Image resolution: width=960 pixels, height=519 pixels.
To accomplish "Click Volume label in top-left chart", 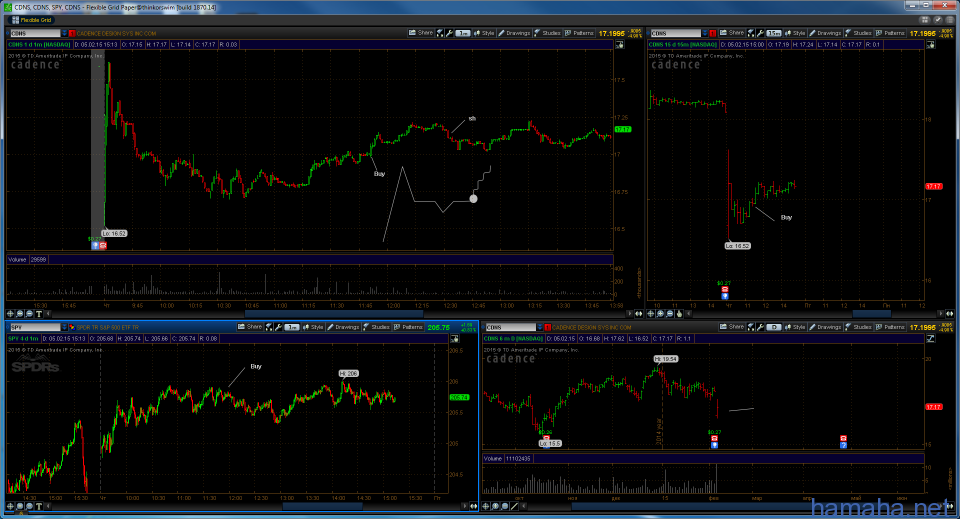I will (17, 260).
